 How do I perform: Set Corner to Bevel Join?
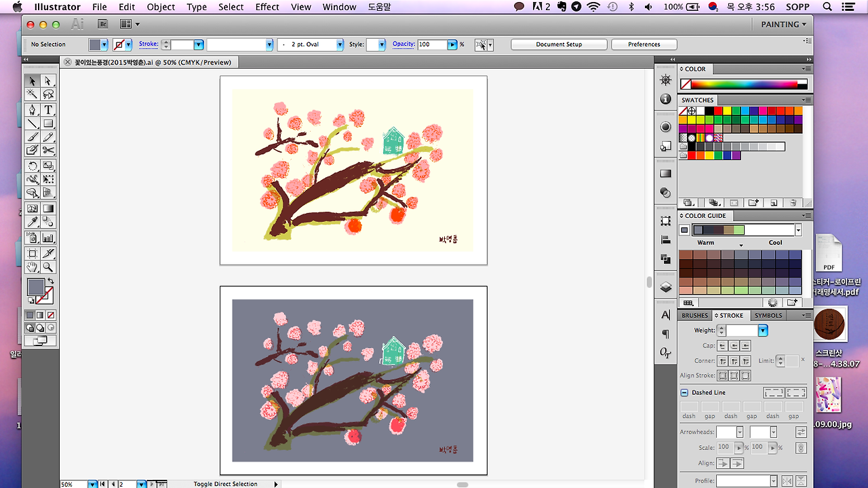746,360
